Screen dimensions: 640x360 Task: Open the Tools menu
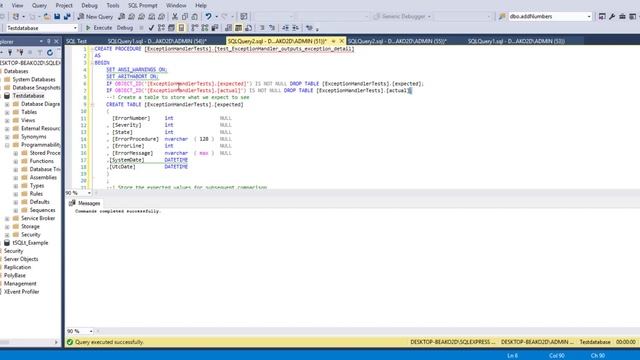click(113, 5)
